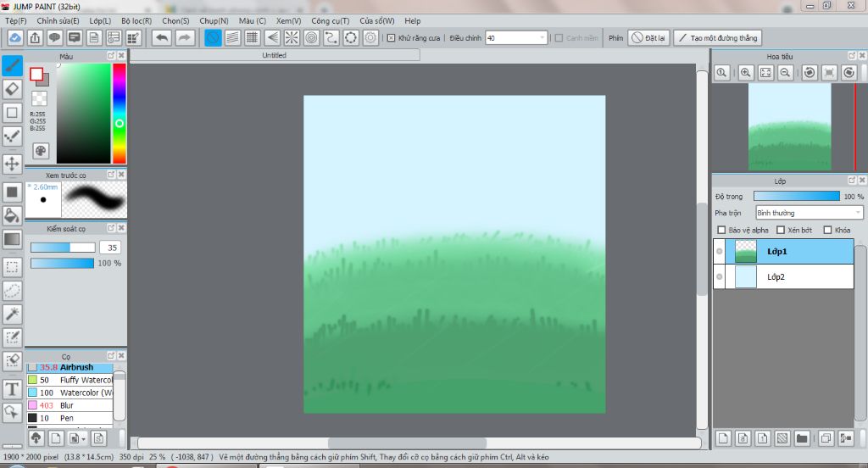Open the Tệp(F) menu
The width and height of the screenshot is (868, 468).
click(16, 21)
